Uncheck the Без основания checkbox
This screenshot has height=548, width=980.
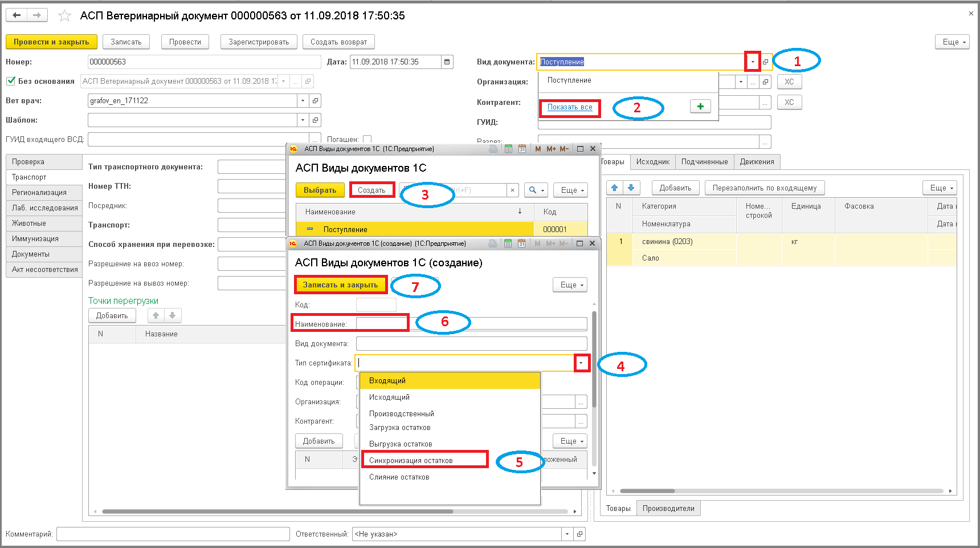coord(11,81)
